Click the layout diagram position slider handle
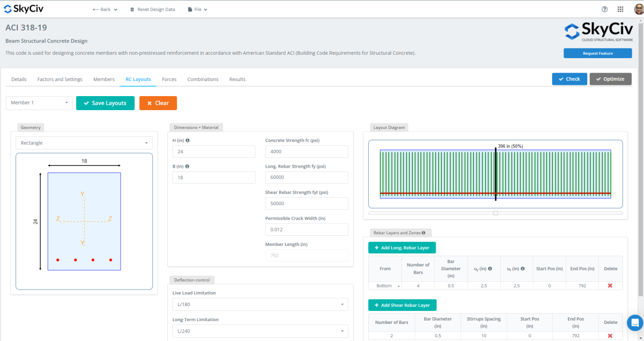644x341 pixels. (495, 213)
